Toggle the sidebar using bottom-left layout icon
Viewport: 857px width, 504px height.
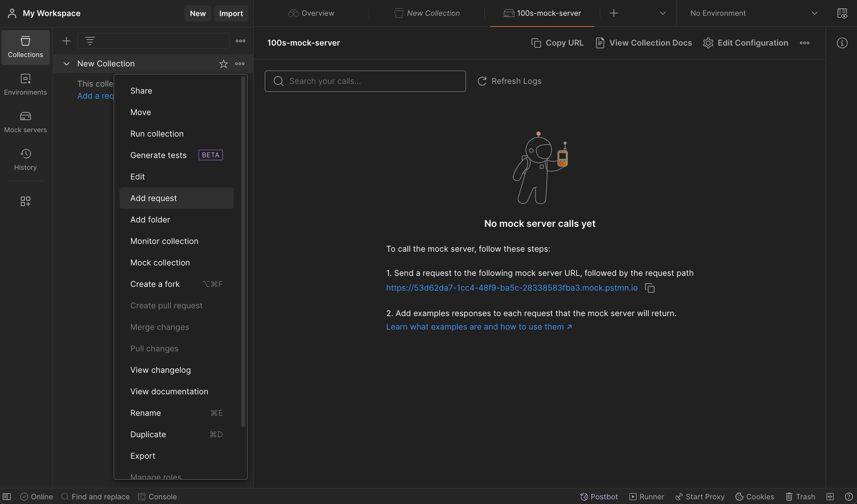pyautogui.click(x=7, y=497)
